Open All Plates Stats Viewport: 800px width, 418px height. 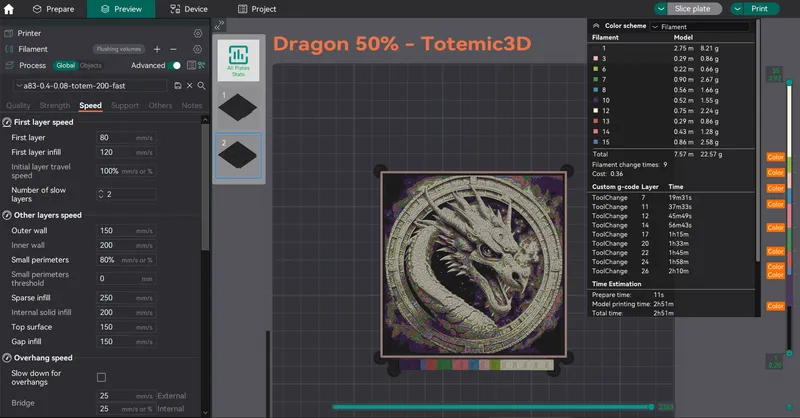(x=238, y=60)
